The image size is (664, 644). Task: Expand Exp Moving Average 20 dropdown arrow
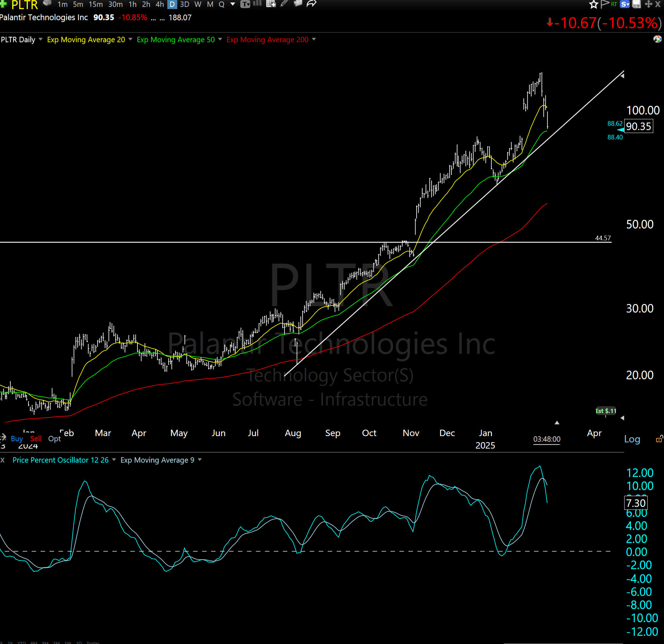tap(130, 39)
